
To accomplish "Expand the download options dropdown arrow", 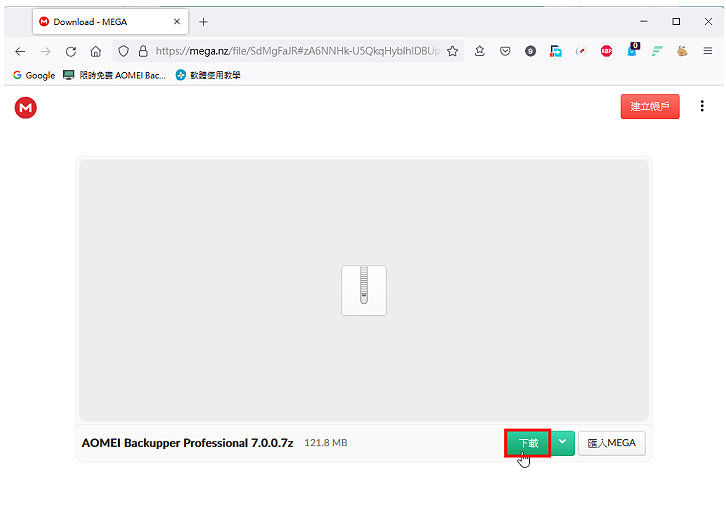I will tap(563, 443).
